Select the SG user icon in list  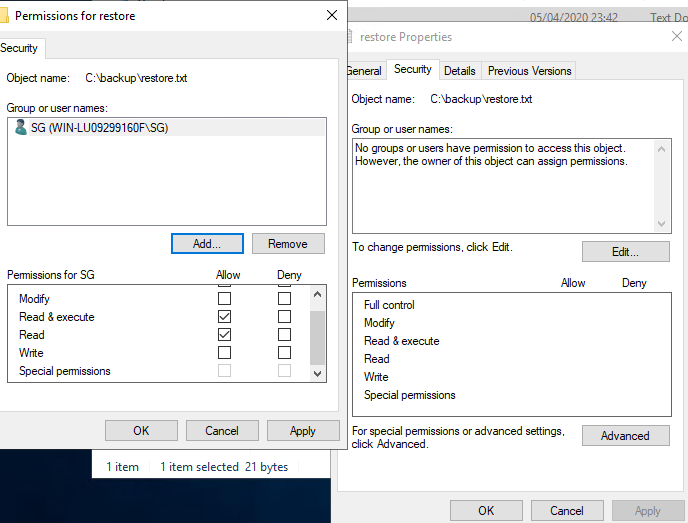coord(21,127)
